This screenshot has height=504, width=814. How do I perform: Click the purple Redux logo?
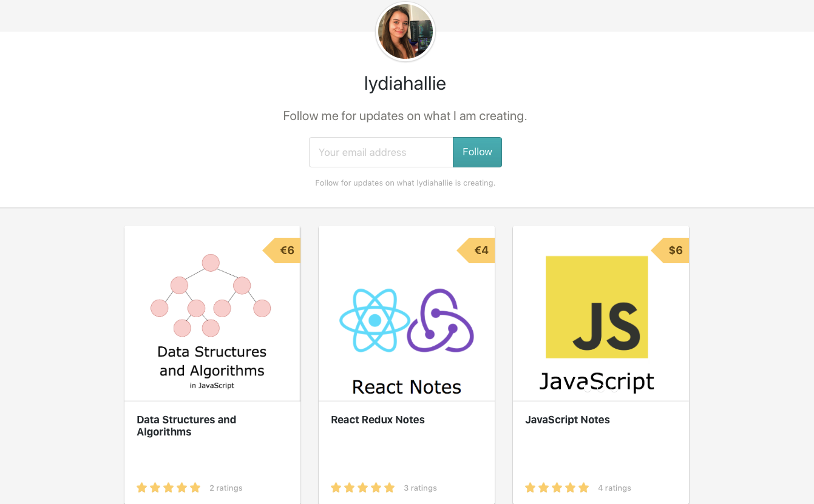pyautogui.click(x=440, y=320)
